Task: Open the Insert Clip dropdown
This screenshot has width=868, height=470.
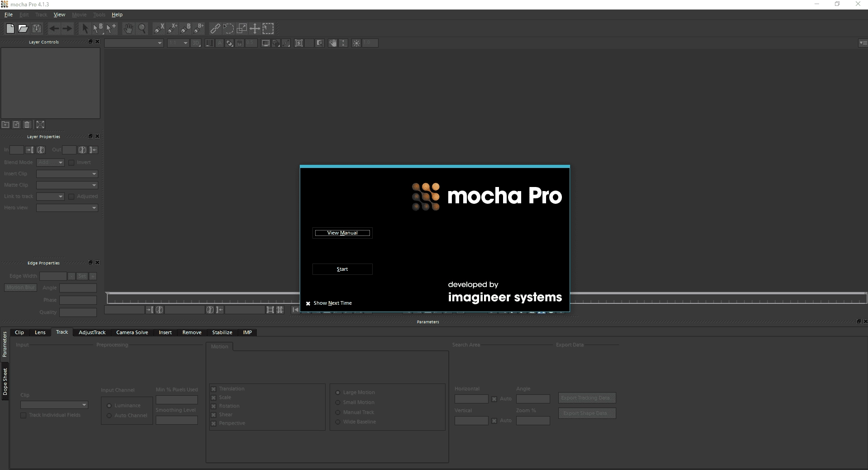Action: (x=67, y=174)
